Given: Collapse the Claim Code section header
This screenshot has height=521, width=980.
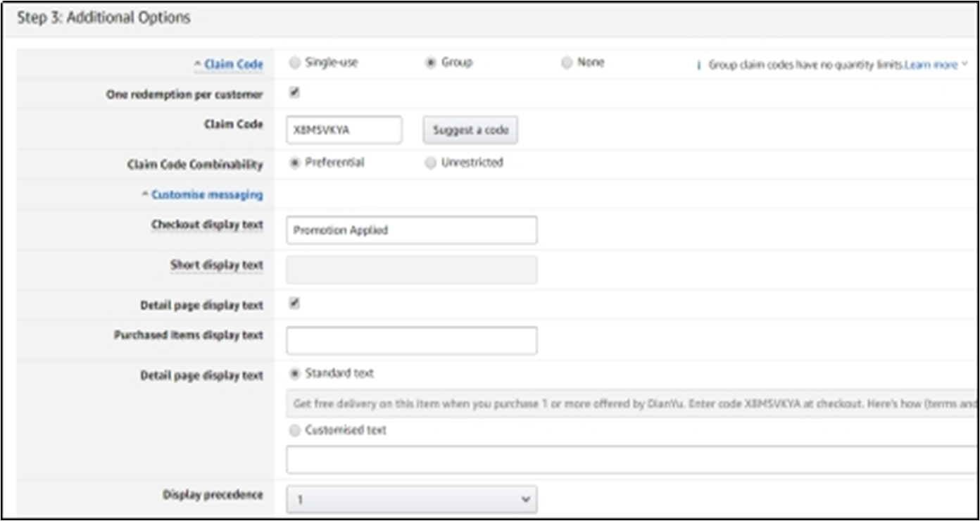Looking at the screenshot, I should [233, 65].
